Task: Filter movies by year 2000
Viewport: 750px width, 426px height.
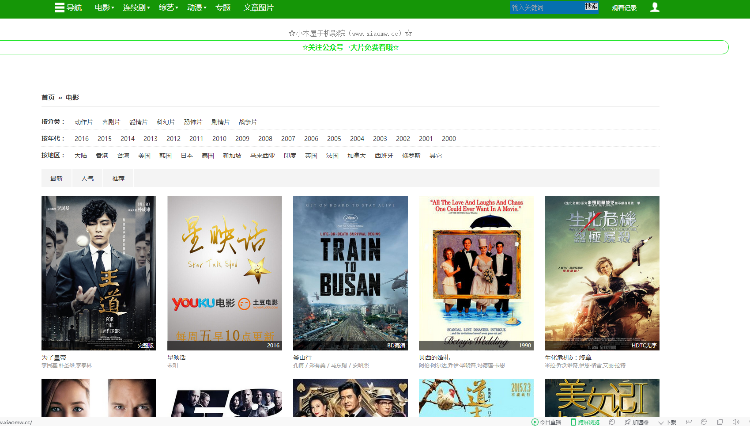Action: click(449, 138)
